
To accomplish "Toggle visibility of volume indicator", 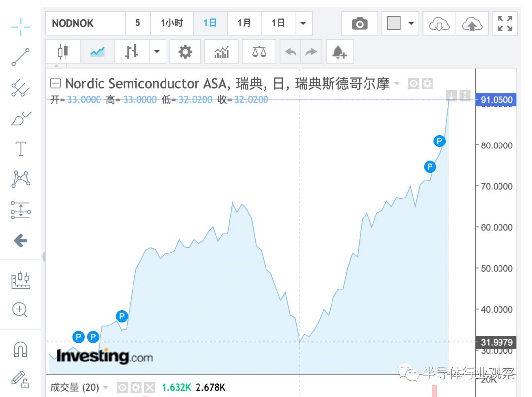I will coord(122,387).
